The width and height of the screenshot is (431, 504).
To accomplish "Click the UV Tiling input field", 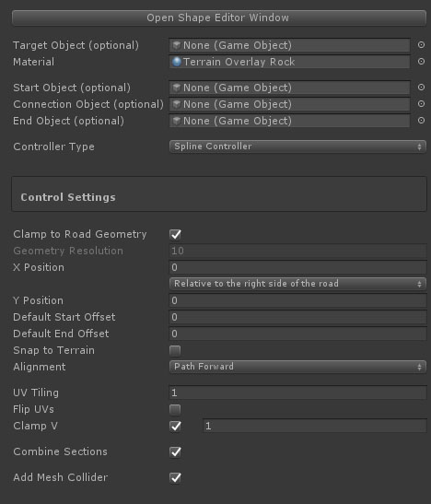I will [x=297, y=393].
